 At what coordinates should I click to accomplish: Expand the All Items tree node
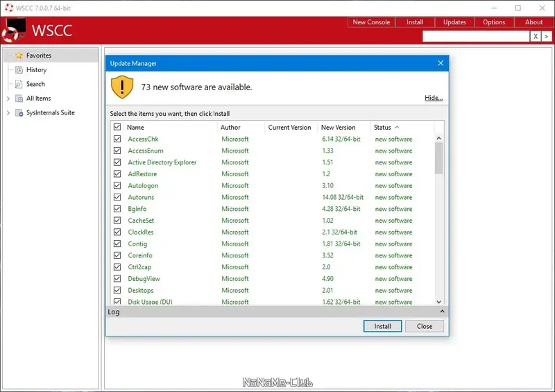coord(8,99)
